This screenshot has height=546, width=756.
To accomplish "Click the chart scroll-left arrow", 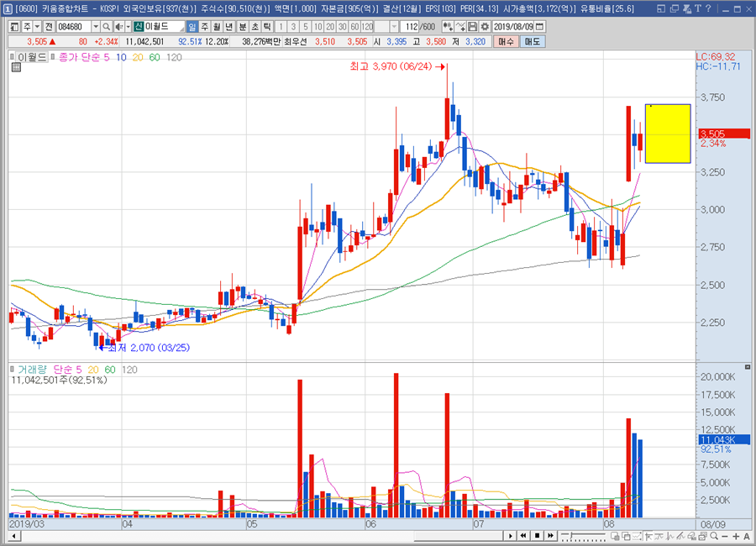I will coord(14,536).
